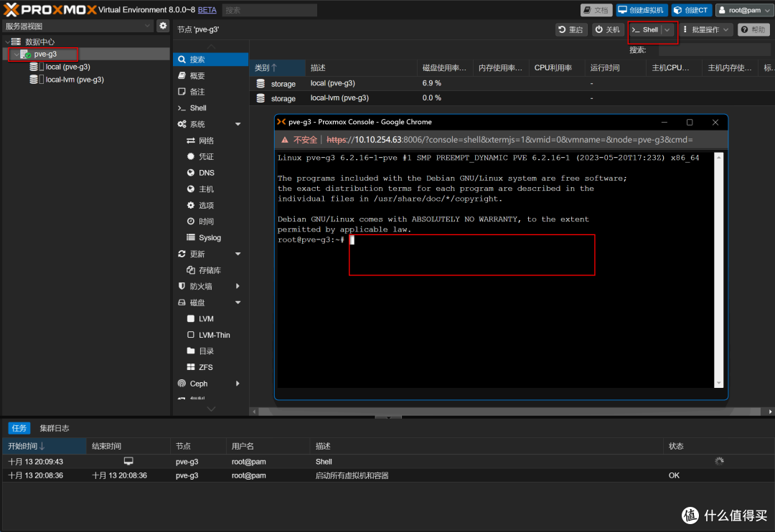The height and width of the screenshot is (532, 775).
Task: Sort by the 类别 column header
Action: [277, 67]
